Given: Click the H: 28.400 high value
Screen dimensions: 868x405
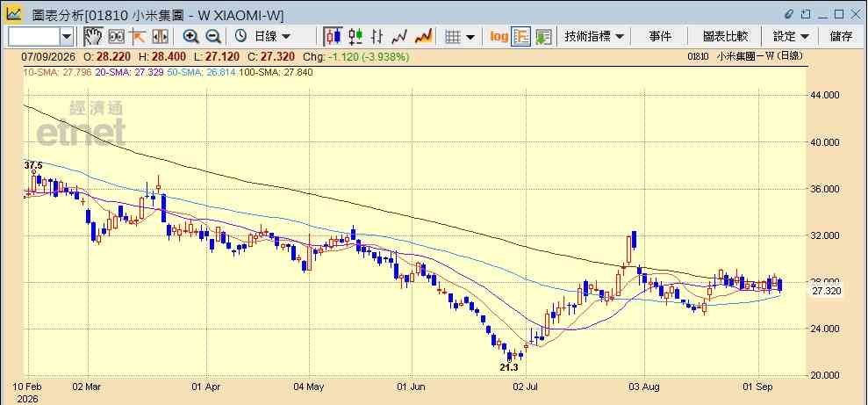Looking at the screenshot, I should pyautogui.click(x=162, y=56).
